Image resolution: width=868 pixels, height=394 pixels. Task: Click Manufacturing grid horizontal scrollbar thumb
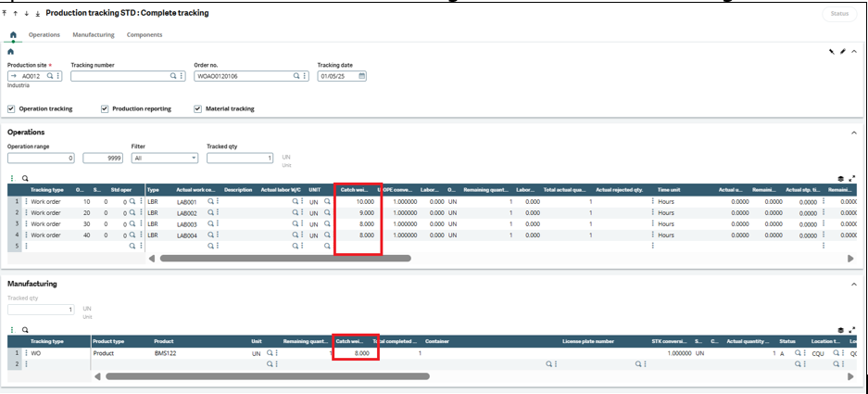pyautogui.click(x=268, y=376)
